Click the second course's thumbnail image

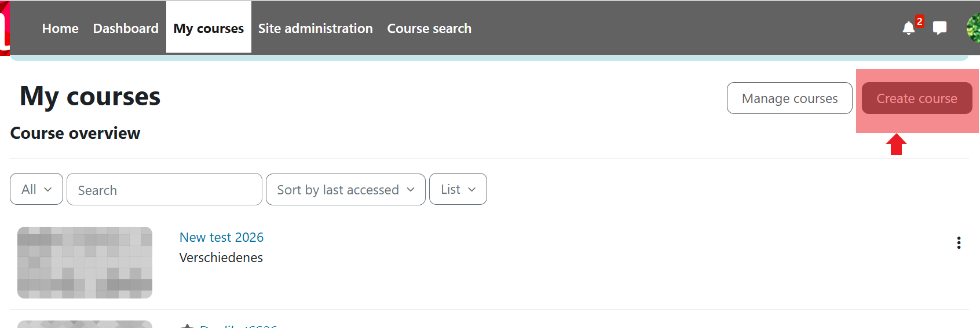point(85,324)
